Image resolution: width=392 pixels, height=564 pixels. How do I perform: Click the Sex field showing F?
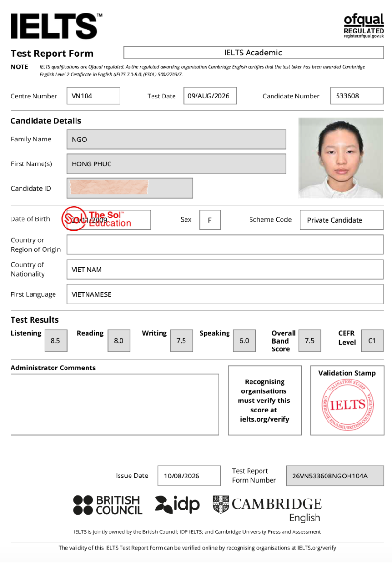[x=210, y=220]
